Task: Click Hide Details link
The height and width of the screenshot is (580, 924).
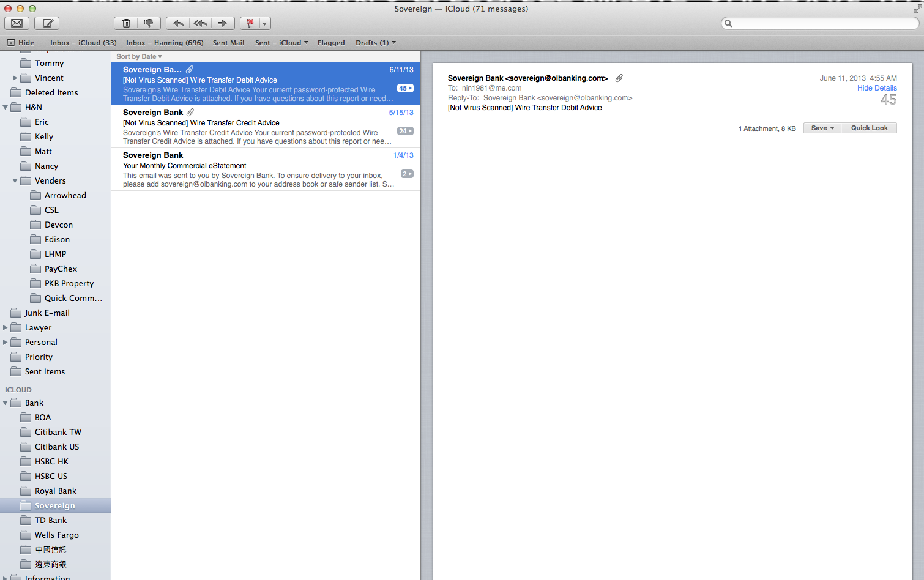Action: click(x=877, y=88)
